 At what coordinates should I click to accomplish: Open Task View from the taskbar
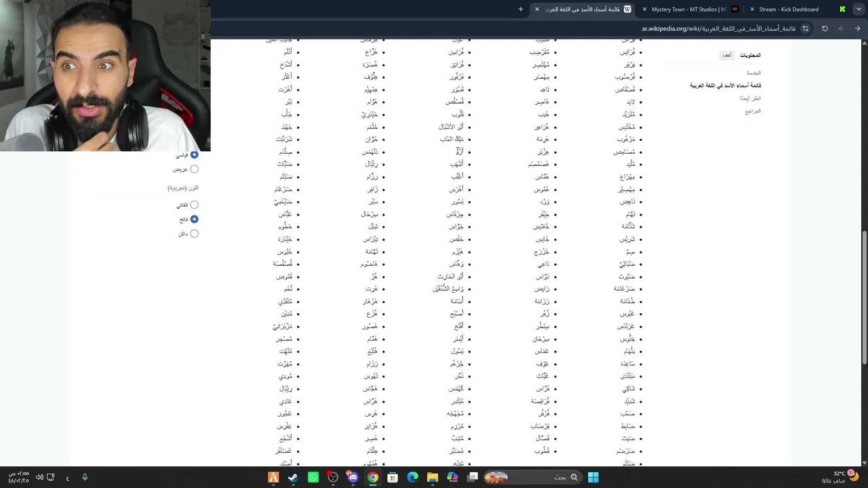pyautogui.click(x=473, y=477)
